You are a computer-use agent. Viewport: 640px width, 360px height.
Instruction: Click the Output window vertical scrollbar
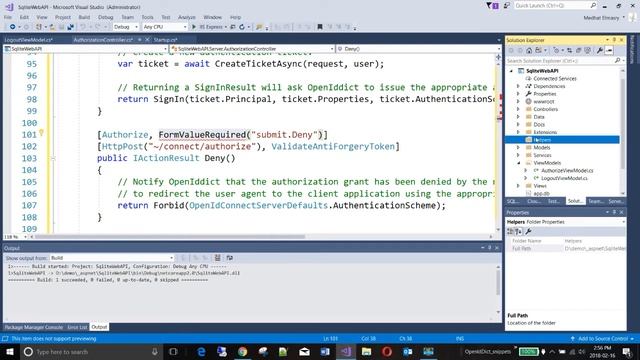coord(498,282)
